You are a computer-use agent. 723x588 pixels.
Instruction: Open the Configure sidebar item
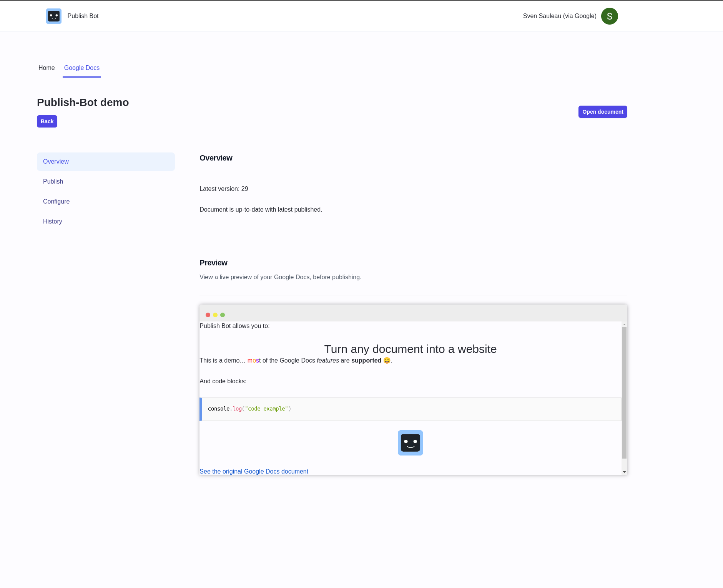pyautogui.click(x=106, y=202)
